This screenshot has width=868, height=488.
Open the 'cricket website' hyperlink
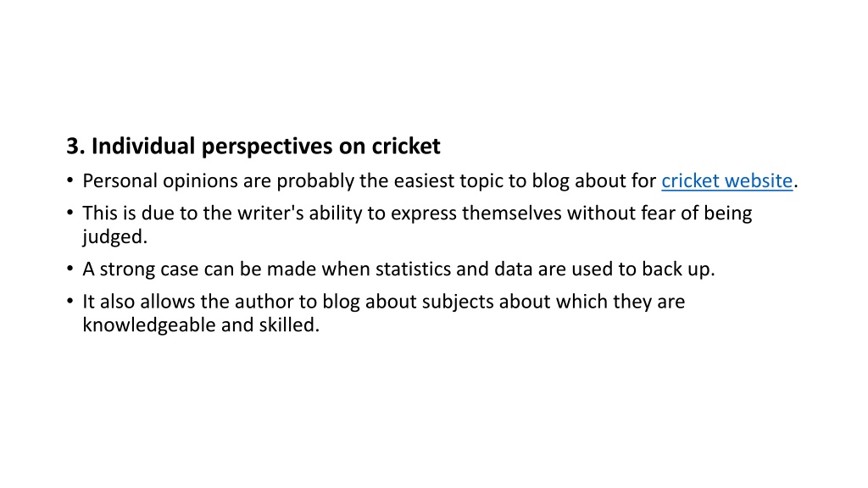[x=726, y=181]
